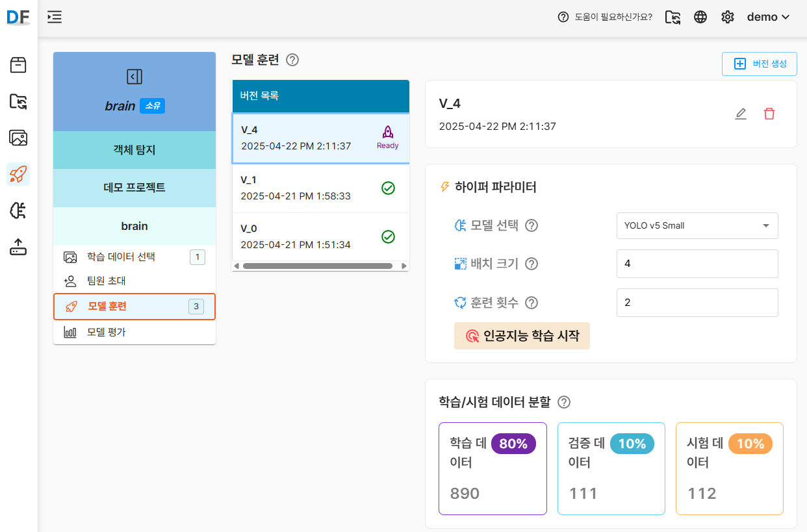807x532 pixels.
Task: Select 모델 훈련 menu item
Action: click(x=134, y=306)
